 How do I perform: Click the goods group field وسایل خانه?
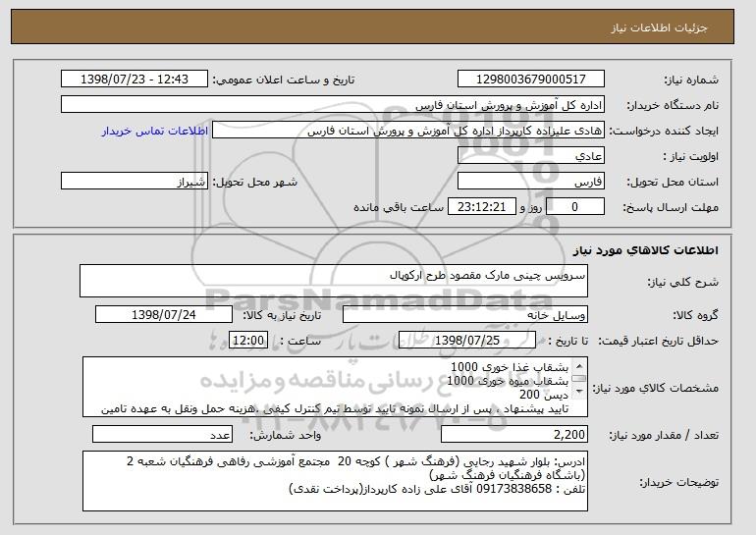click(465, 315)
